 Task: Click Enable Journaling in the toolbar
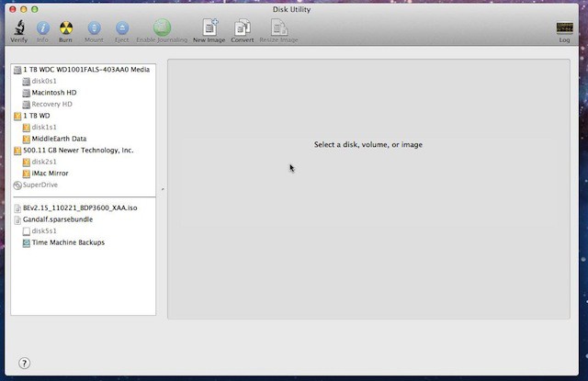162,28
